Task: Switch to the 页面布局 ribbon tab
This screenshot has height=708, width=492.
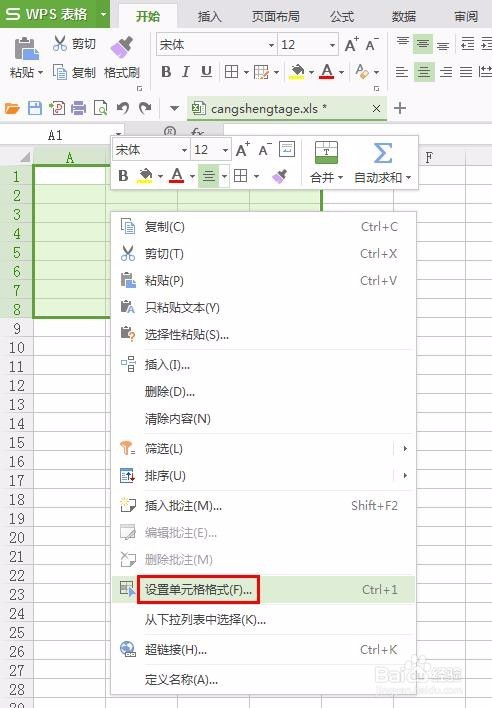Action: 276,17
